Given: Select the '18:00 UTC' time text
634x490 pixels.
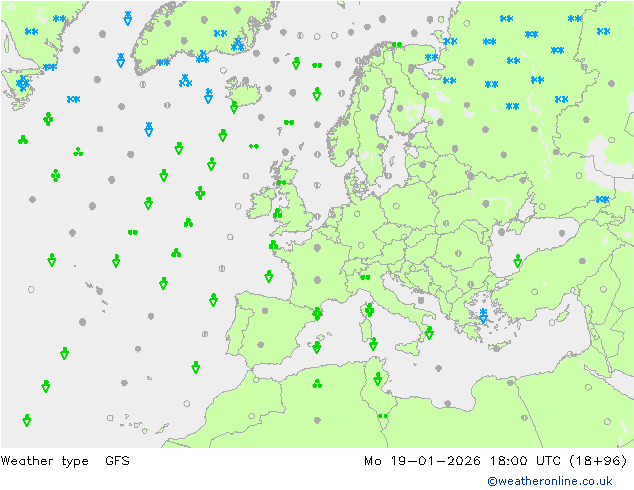Looking at the screenshot, I should point(525,461).
